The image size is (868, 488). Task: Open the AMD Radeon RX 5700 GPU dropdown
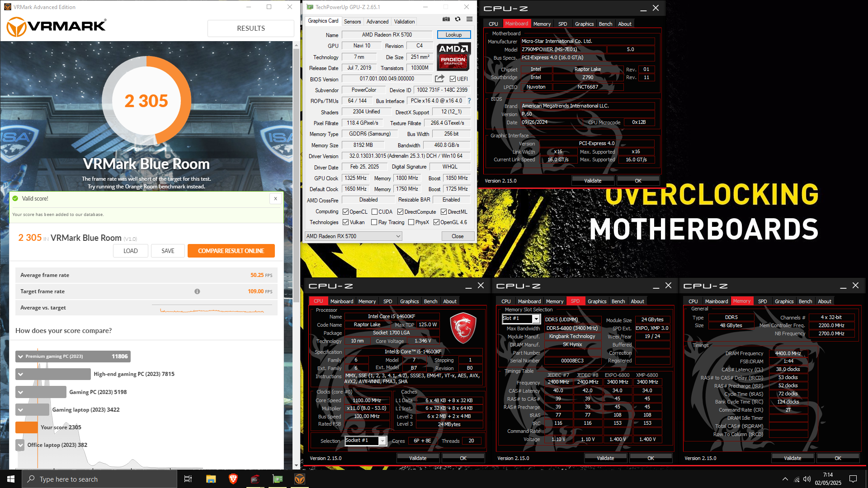click(x=354, y=236)
